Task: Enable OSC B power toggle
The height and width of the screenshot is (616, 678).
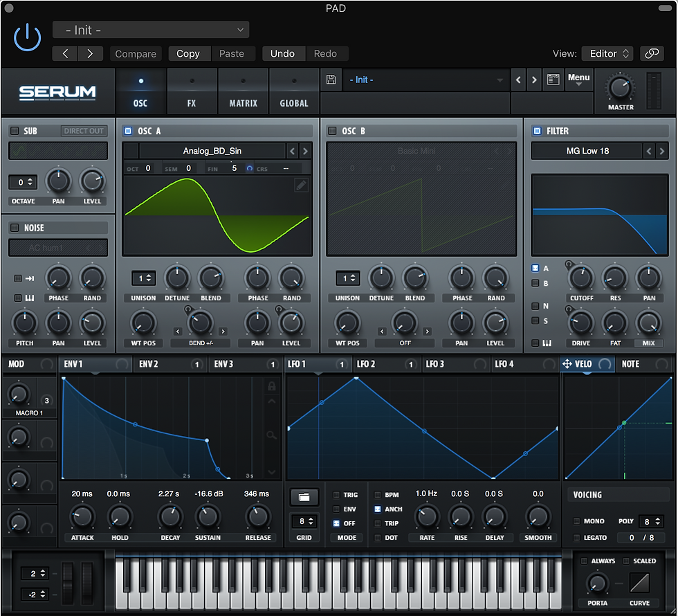Action: pyautogui.click(x=332, y=131)
